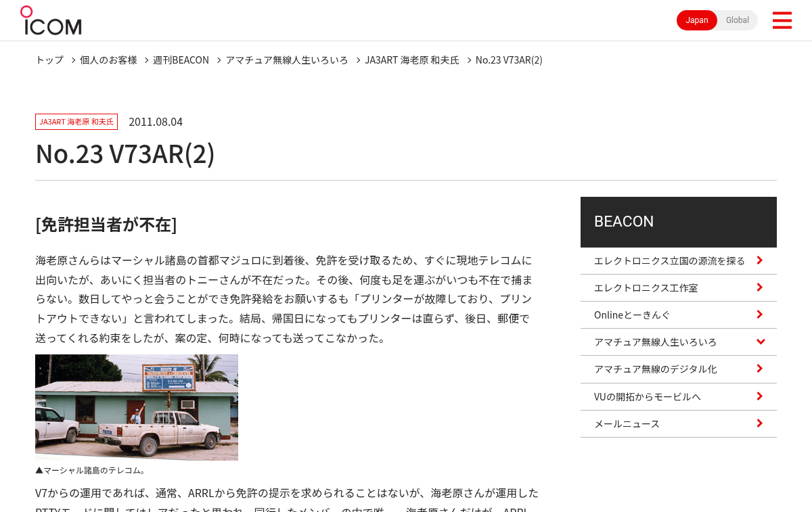Open 個人のお客様 breadcrumb link
The image size is (812, 512).
[108, 60]
